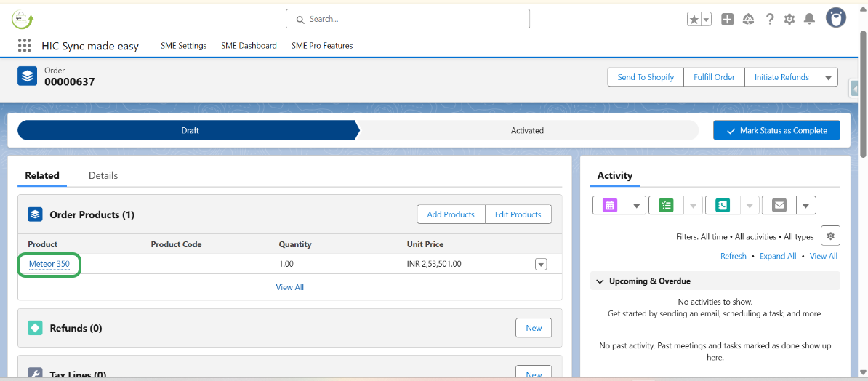
Task: Click the Product Code column header
Action: (176, 244)
